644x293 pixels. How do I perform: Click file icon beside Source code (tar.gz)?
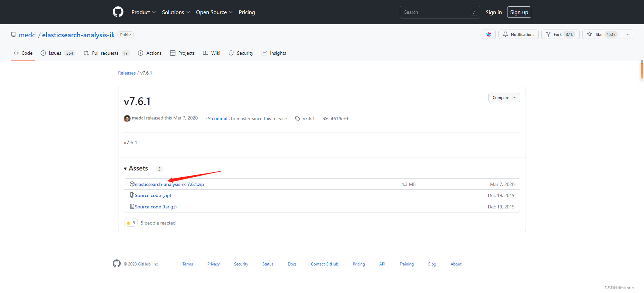[132, 206]
